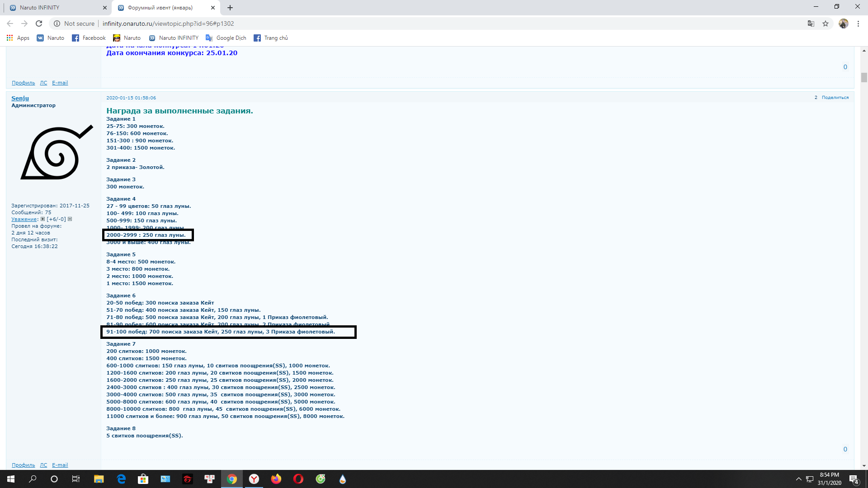Click the scrollbar down arrow
Image resolution: width=868 pixels, height=488 pixels.
[x=864, y=466]
